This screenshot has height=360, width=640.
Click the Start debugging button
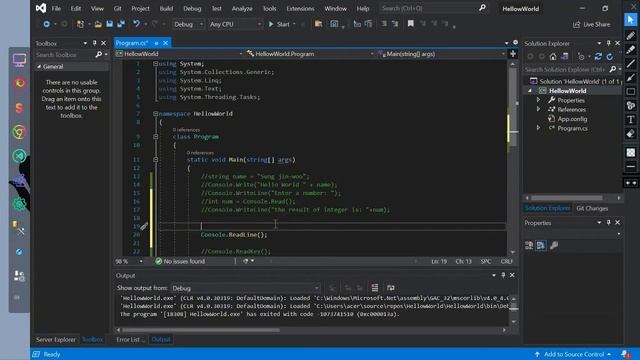coord(279,24)
